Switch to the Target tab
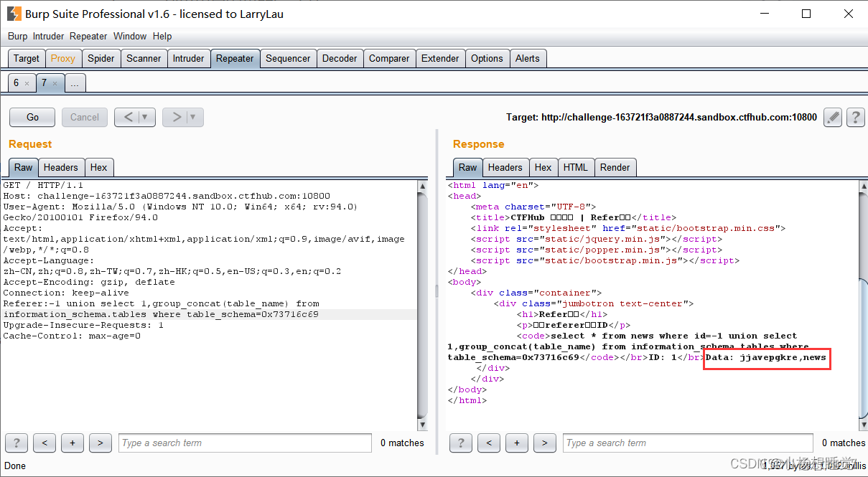This screenshot has height=477, width=868. (27, 58)
